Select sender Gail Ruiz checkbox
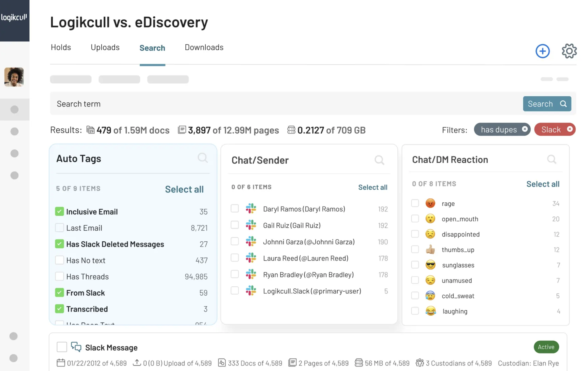 [x=235, y=225]
